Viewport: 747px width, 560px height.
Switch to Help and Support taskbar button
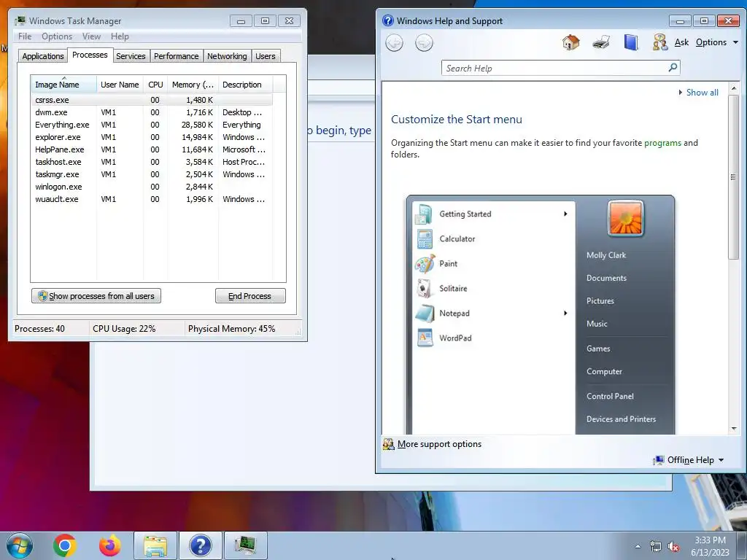click(200, 545)
